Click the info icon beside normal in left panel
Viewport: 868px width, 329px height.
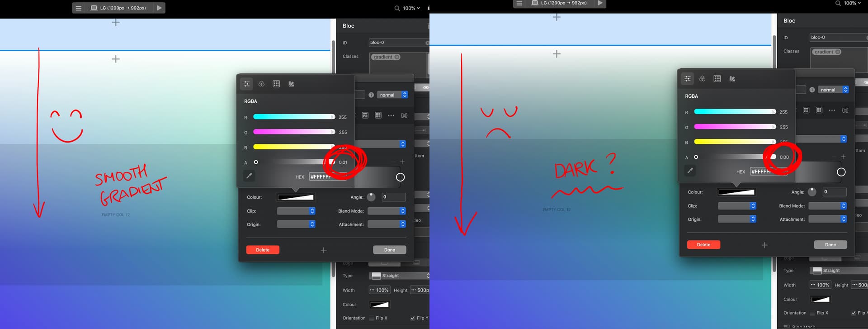pyautogui.click(x=371, y=95)
